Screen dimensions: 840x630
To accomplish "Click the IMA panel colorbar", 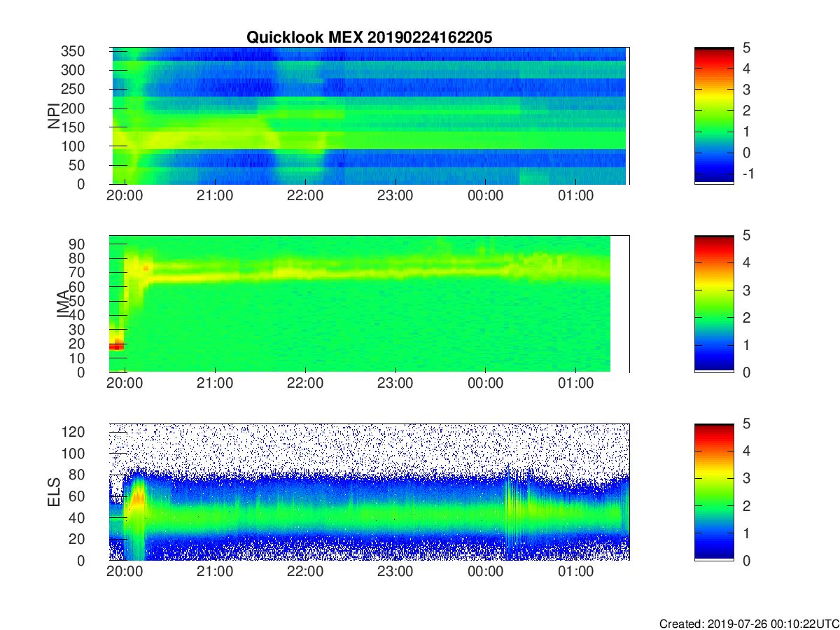I will click(x=714, y=304).
